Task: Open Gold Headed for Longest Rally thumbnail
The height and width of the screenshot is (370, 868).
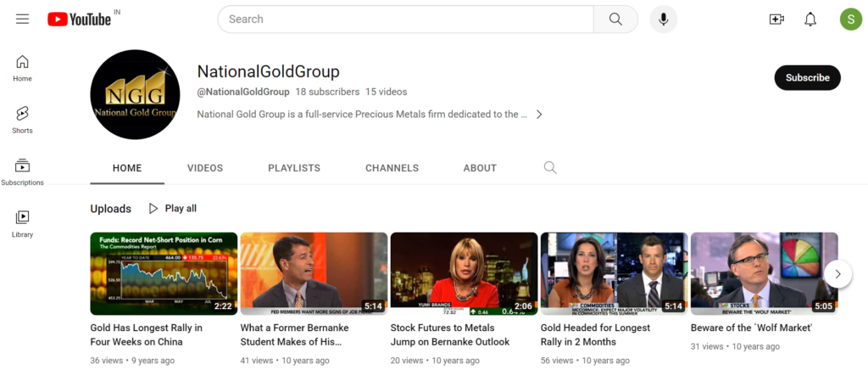Action: (614, 273)
